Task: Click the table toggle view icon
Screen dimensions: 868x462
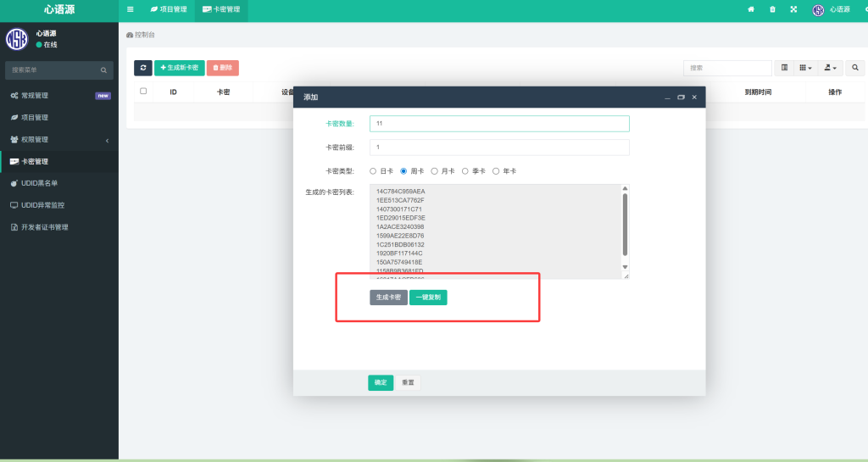Action: (784, 68)
